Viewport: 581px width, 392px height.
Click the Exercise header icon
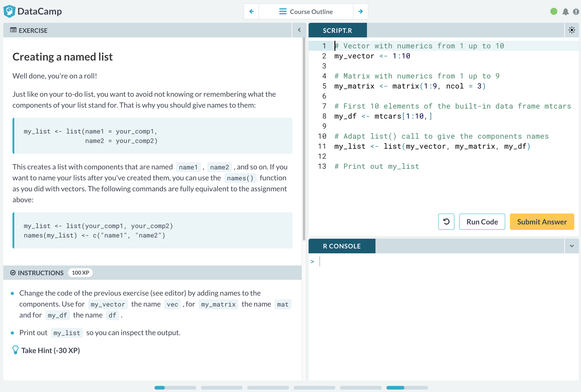[x=13, y=30]
